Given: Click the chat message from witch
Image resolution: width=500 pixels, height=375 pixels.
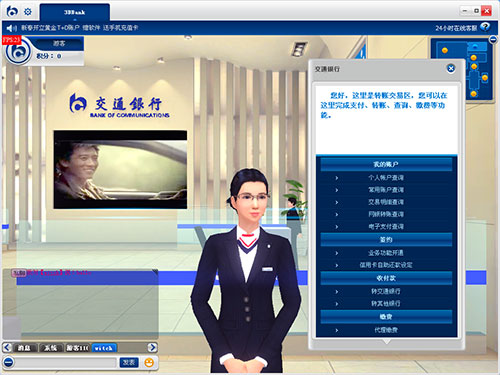Looking at the screenshot, I should 52,273.
